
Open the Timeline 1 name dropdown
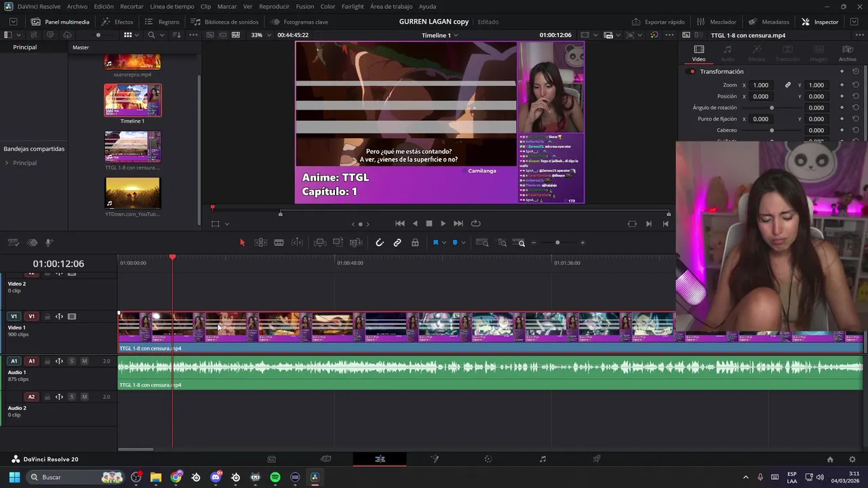[x=439, y=35]
